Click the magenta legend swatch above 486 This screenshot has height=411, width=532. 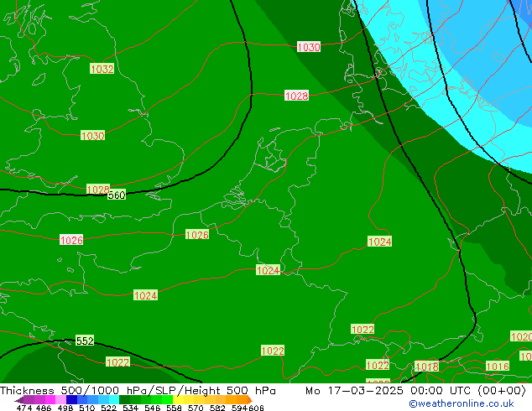point(50,400)
